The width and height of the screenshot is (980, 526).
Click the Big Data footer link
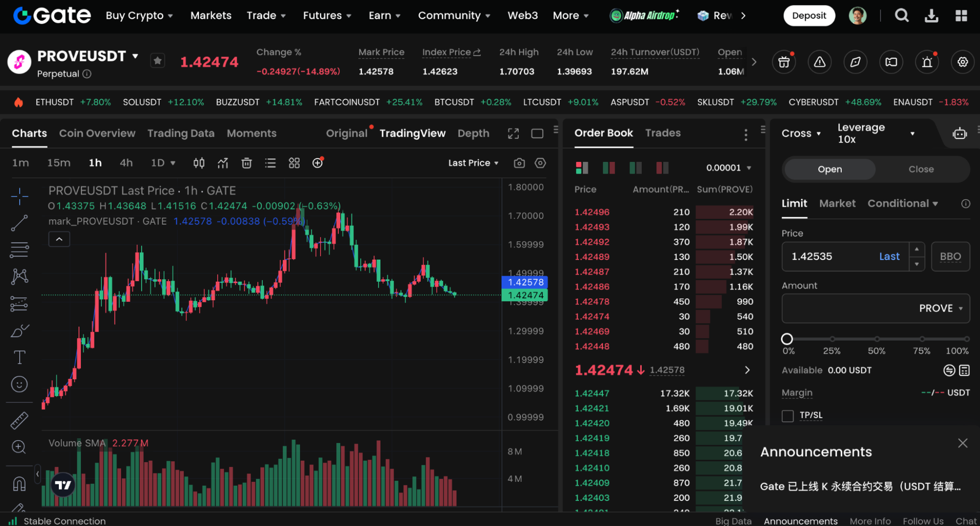733,521
